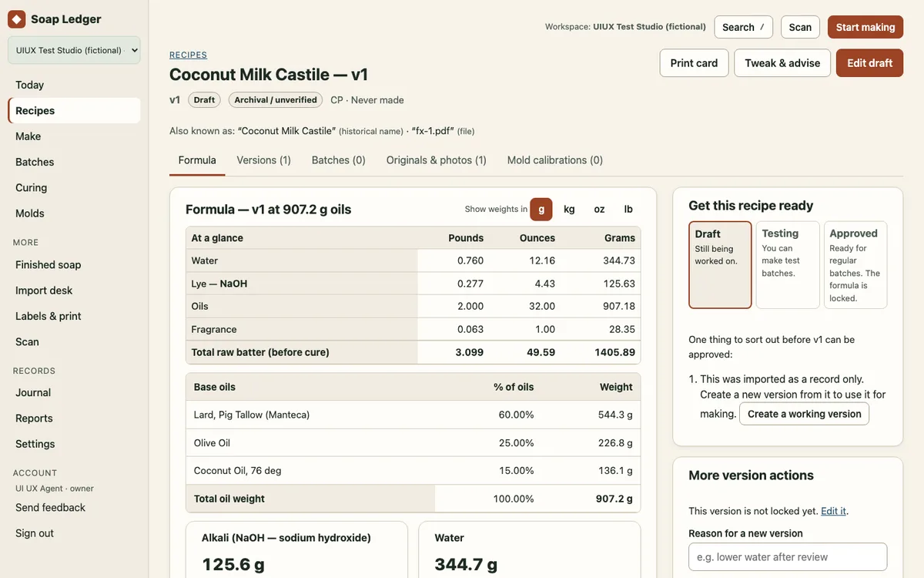Screen dimensions: 924x578
Task: Open Tweak & advise
Action: click(782, 63)
